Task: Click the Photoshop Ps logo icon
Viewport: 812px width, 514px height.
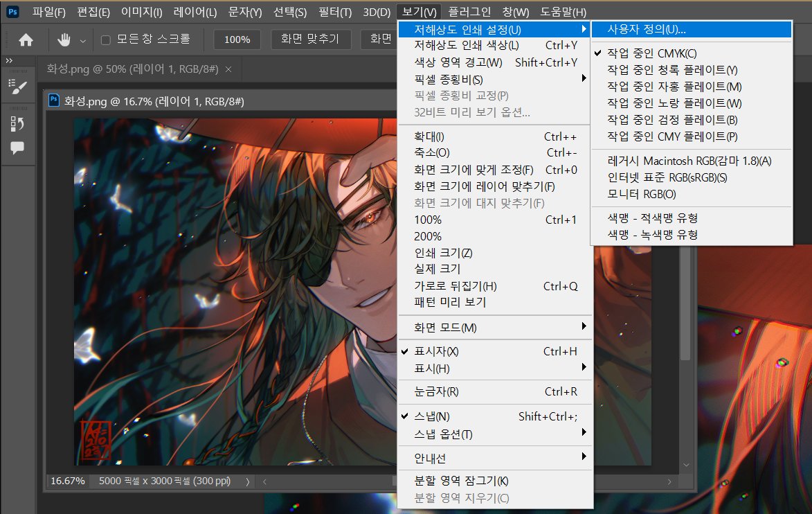Action: (12, 11)
